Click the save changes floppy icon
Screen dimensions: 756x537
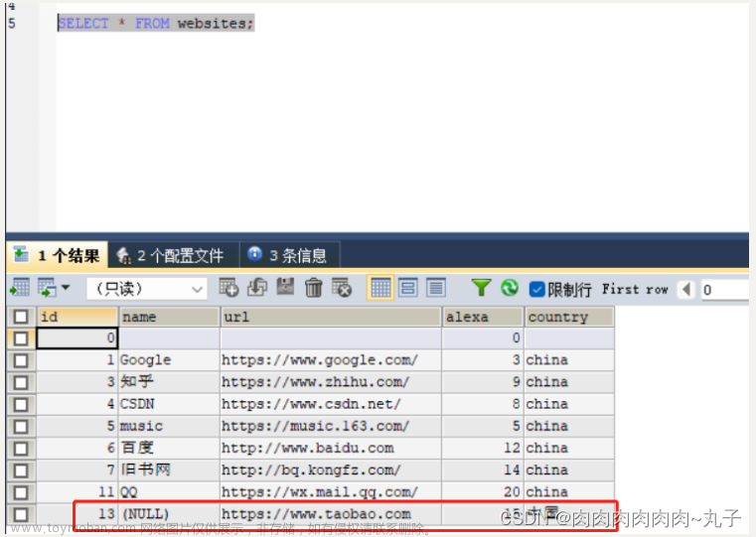[285, 287]
